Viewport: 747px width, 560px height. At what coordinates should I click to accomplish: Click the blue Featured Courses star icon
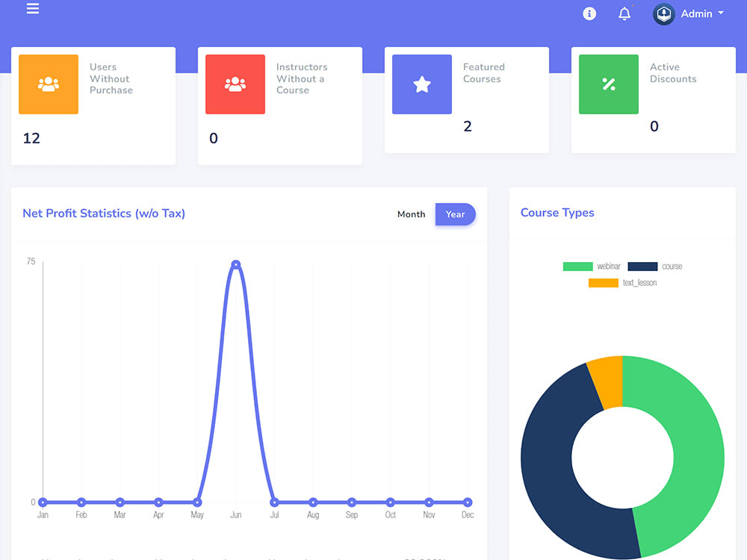coord(422,84)
